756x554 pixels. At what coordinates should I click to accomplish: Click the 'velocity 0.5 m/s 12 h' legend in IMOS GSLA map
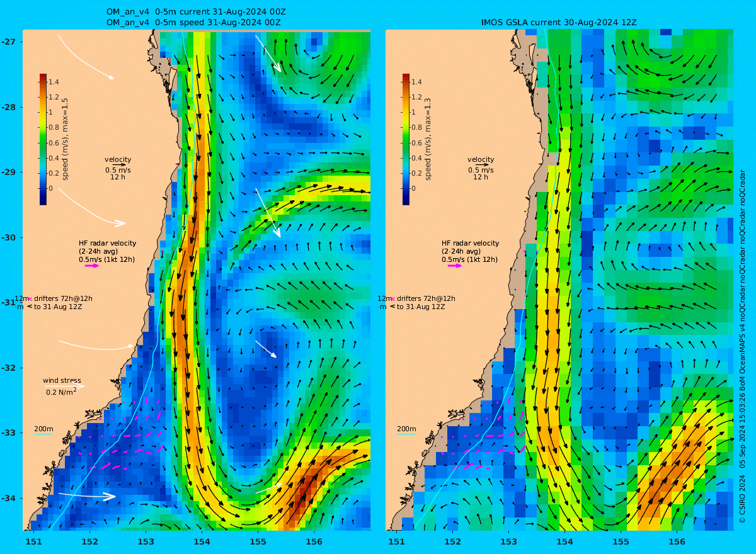click(x=481, y=168)
